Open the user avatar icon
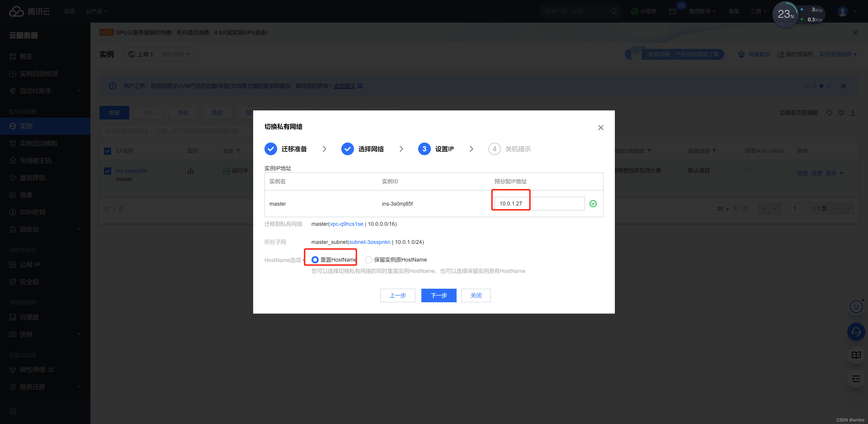Viewport: 868px width, 424px height. coord(843,12)
